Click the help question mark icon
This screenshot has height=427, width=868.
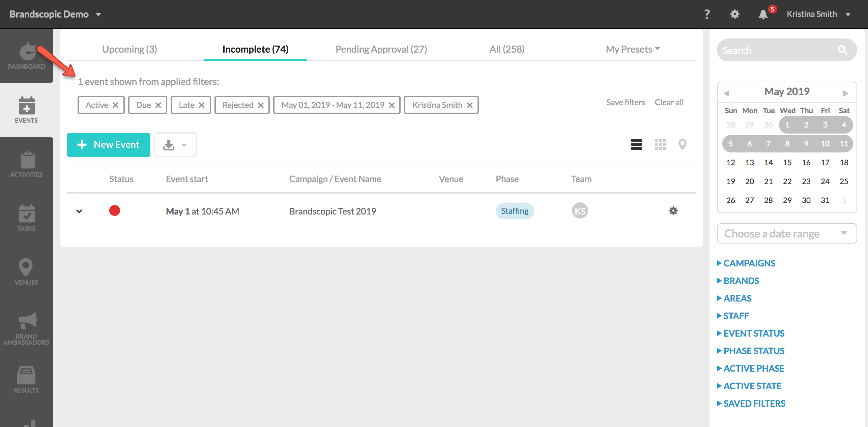[x=707, y=14]
